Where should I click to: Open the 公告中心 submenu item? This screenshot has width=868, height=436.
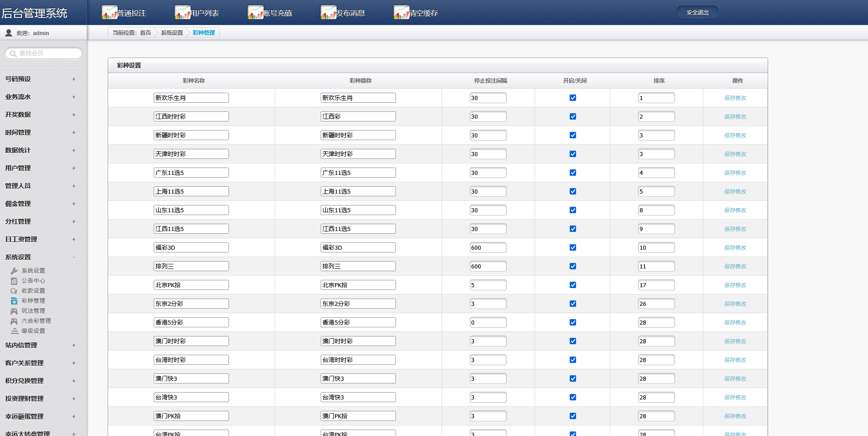33,281
